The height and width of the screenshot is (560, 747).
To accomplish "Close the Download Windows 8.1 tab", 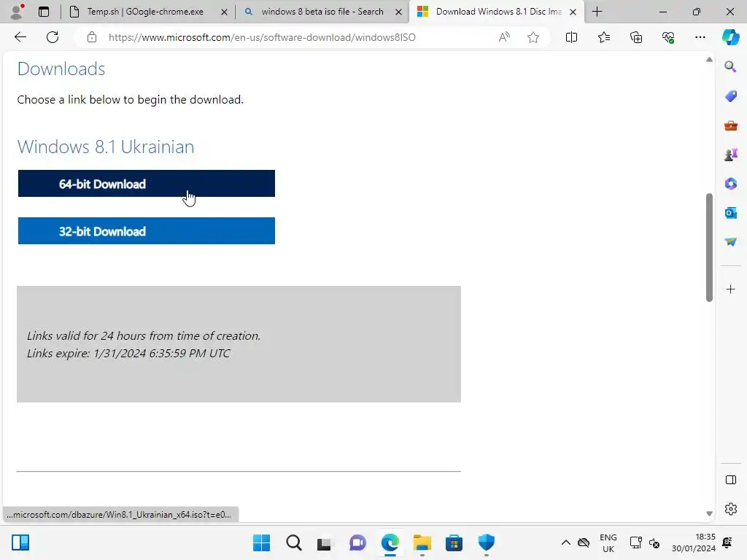I will click(573, 12).
